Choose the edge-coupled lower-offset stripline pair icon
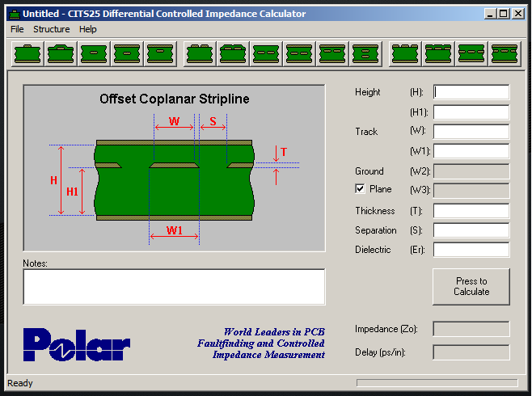The height and width of the screenshot is (396, 532). coord(299,53)
